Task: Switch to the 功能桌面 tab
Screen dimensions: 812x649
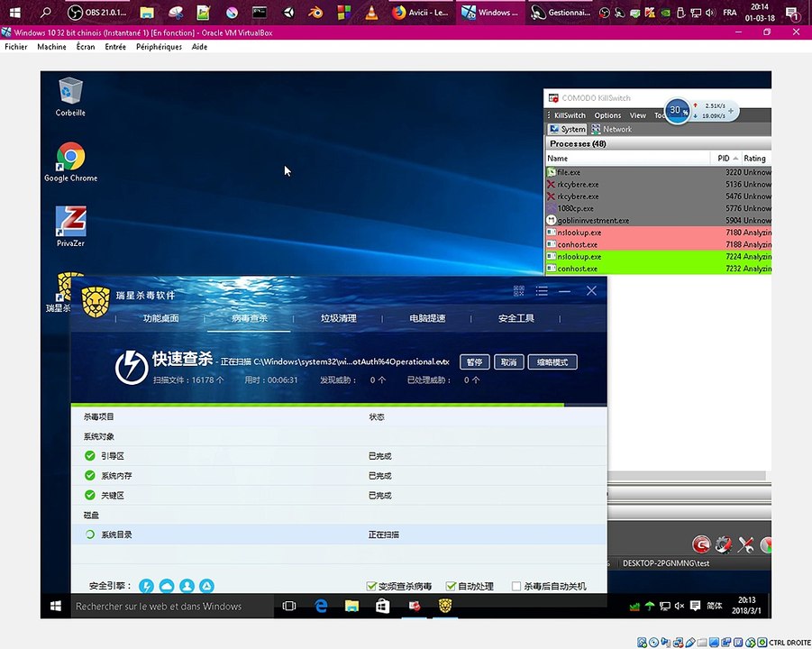Action: click(161, 318)
